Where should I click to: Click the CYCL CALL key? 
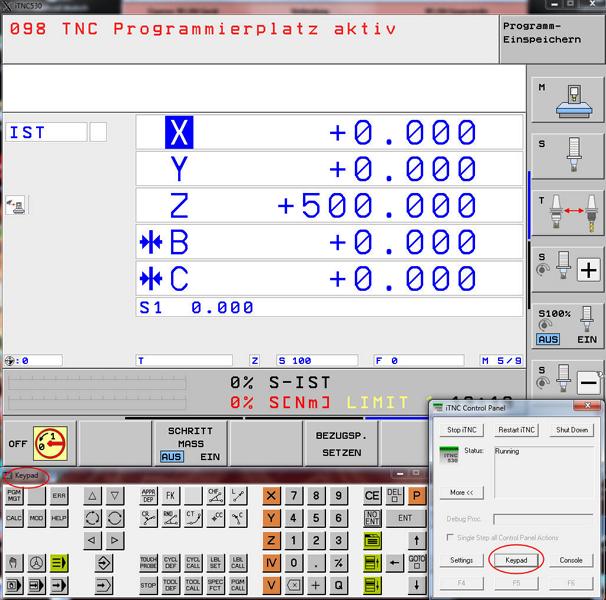(193, 562)
